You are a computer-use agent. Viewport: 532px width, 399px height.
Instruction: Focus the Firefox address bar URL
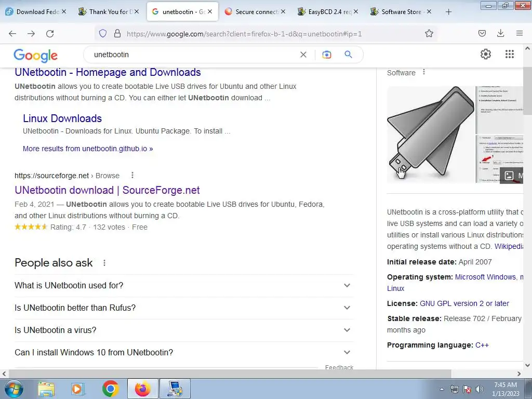[x=244, y=34]
